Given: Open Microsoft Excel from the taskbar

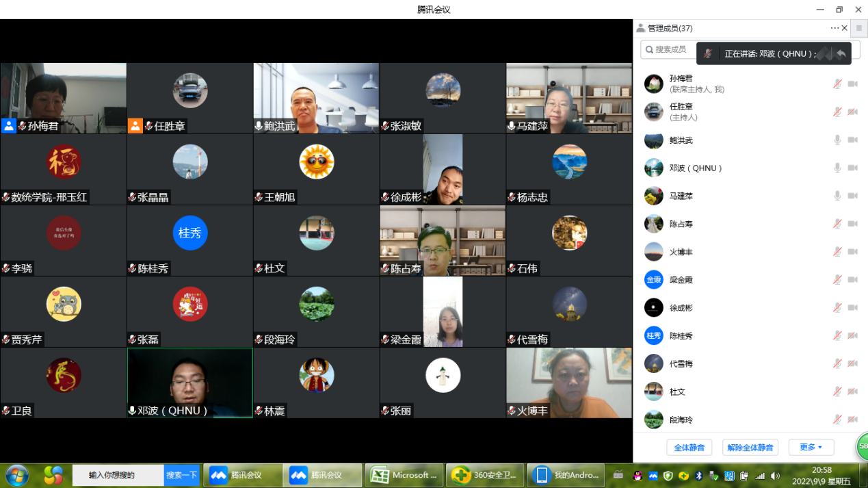Looking at the screenshot, I should [x=404, y=475].
